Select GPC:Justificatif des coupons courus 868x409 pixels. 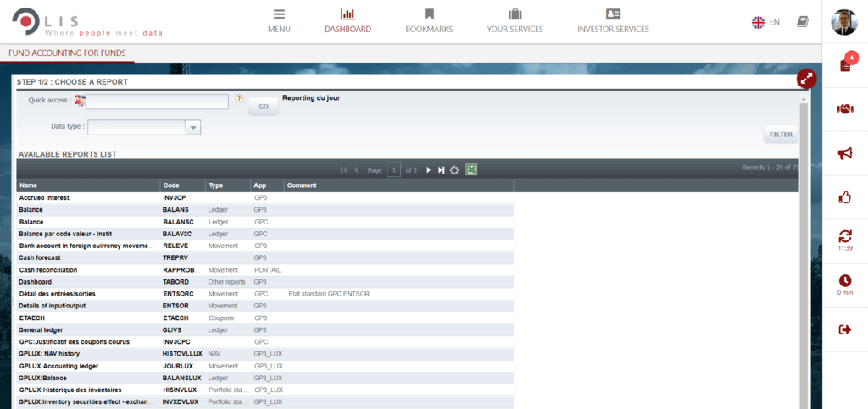tap(265, 342)
